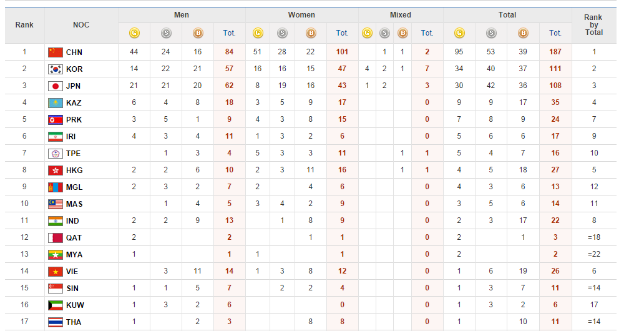Click the Qatar flag next to QAT

[x=56, y=238]
